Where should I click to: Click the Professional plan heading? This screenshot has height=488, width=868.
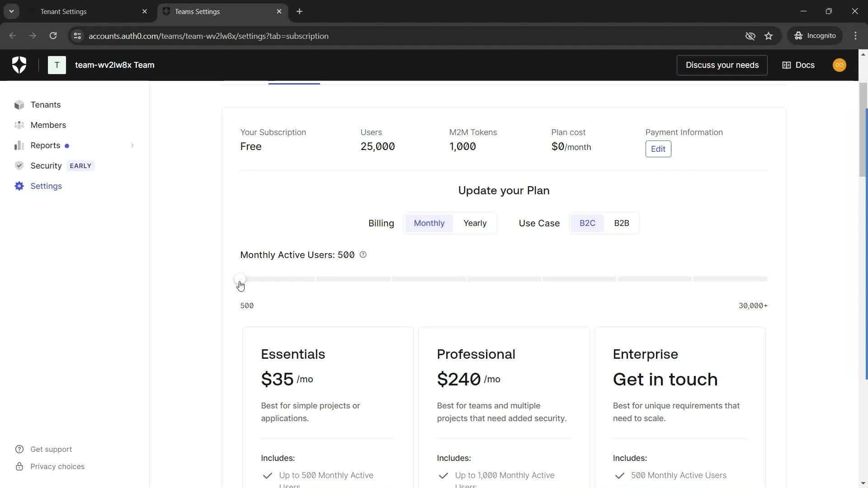pos(476,354)
